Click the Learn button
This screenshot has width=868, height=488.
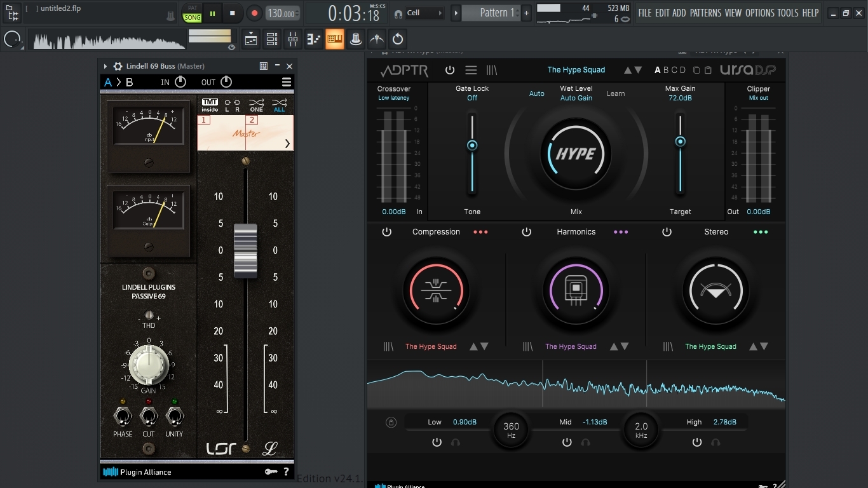coord(616,93)
